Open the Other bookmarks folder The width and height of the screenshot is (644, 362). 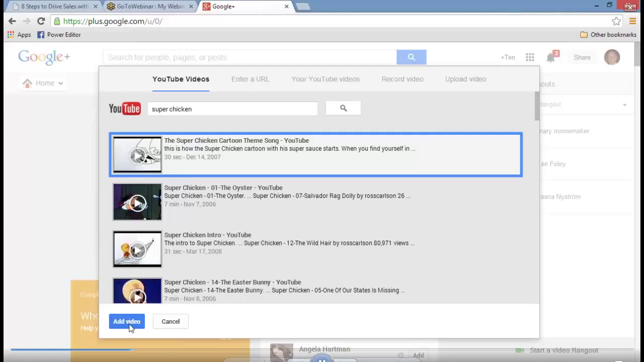coord(608,35)
